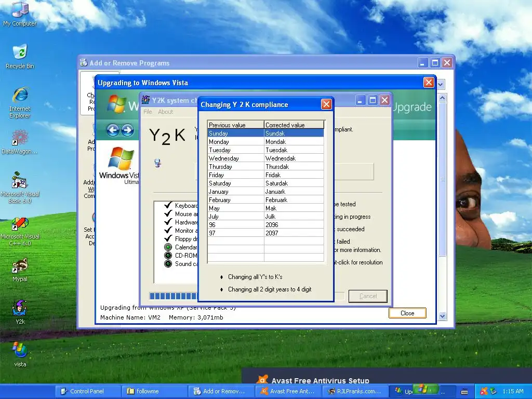
Task: Select the Saturday previous value cell
Action: point(235,183)
